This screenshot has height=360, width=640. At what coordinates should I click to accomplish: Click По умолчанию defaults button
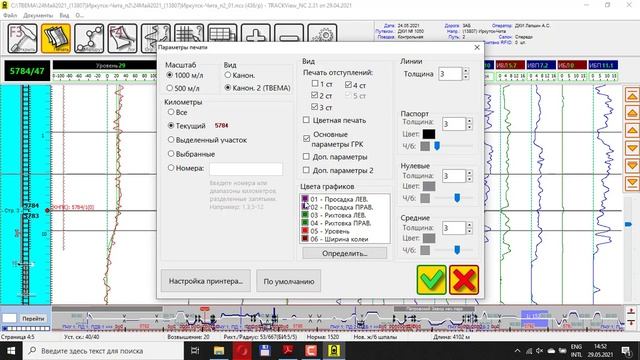pyautogui.click(x=289, y=281)
